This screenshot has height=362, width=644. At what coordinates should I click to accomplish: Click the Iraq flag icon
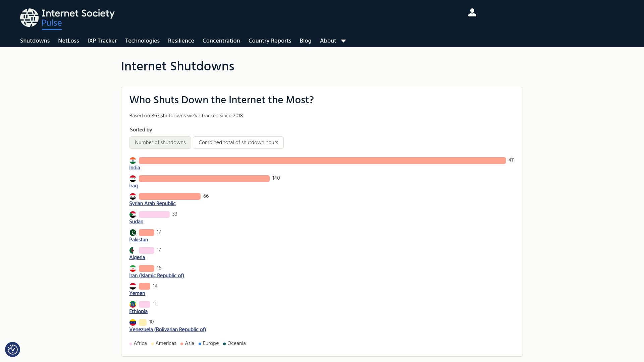click(133, 179)
